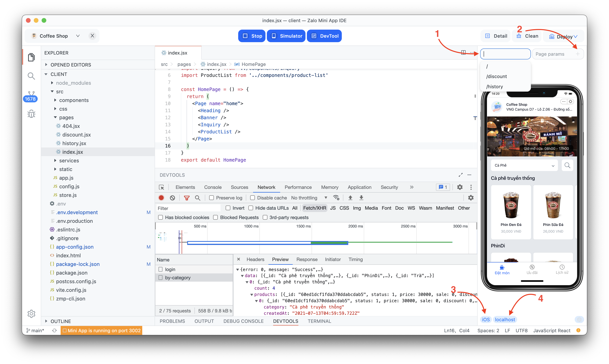
Task: Click the network Filter text field
Action: (x=188, y=208)
